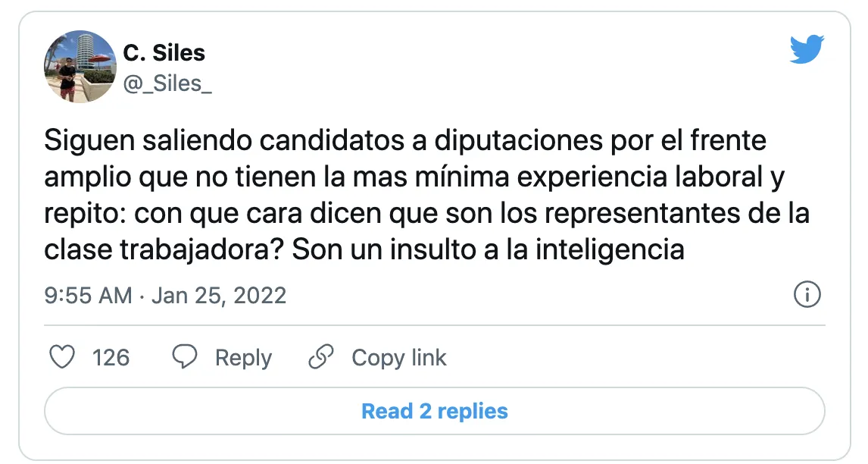Open the @_Siles_ handle link
Image resolution: width=868 pixels, height=464 pixels.
(x=167, y=82)
